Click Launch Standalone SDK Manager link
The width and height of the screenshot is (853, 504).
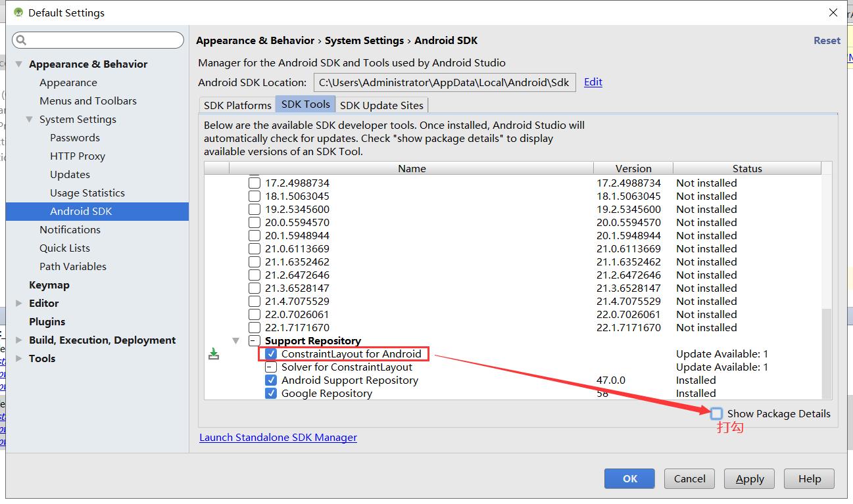pos(278,438)
